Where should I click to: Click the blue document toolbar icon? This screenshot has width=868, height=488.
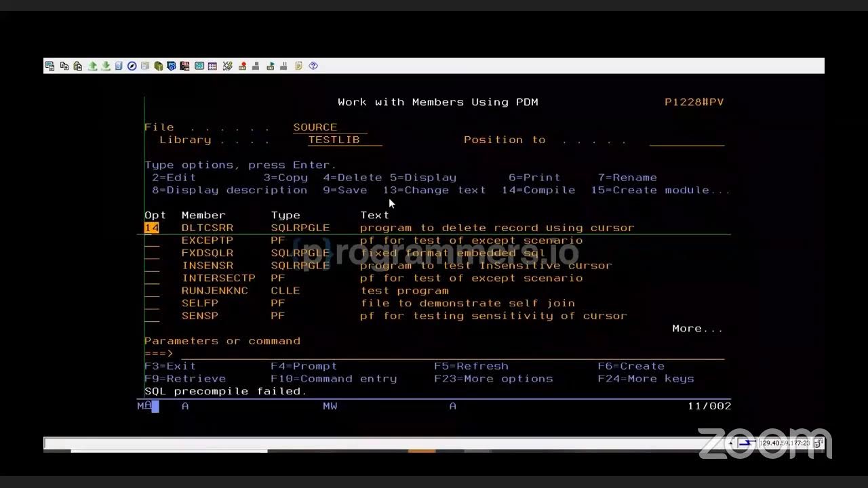tap(119, 66)
